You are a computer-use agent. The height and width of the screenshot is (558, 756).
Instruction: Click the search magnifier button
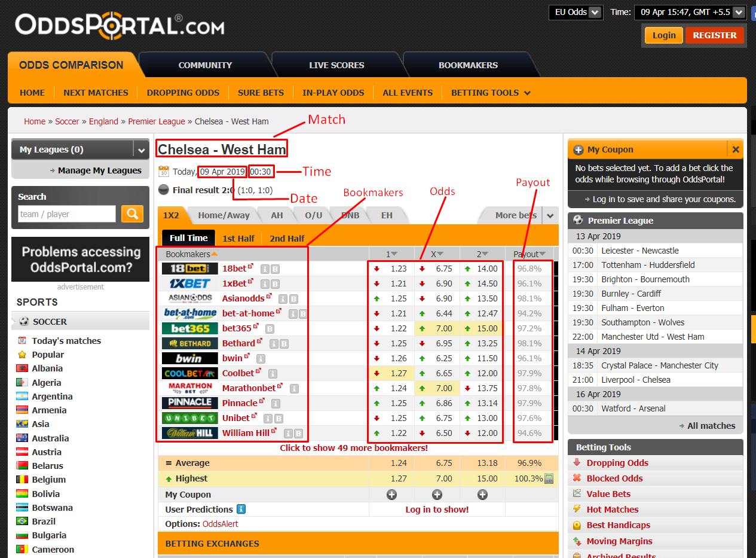click(132, 214)
